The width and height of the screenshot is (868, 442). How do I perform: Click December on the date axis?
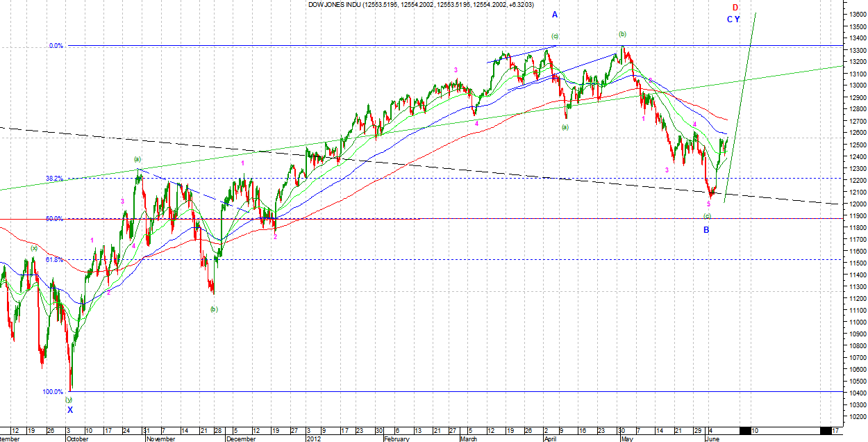tap(240, 439)
